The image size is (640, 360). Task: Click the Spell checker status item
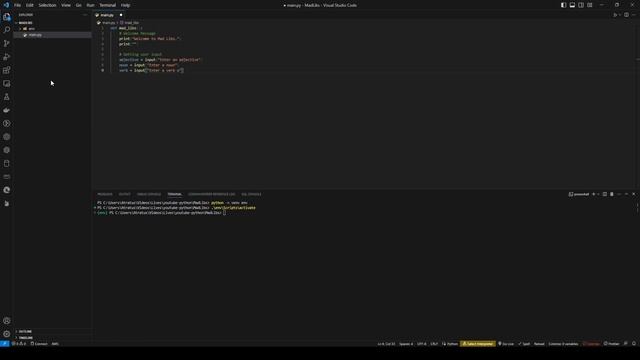click(x=524, y=344)
